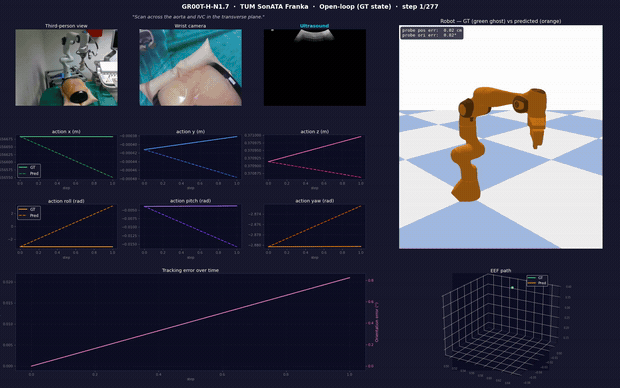The image size is (620, 388).
Task: Click the 'probe pos err' readout
Action: [432, 30]
